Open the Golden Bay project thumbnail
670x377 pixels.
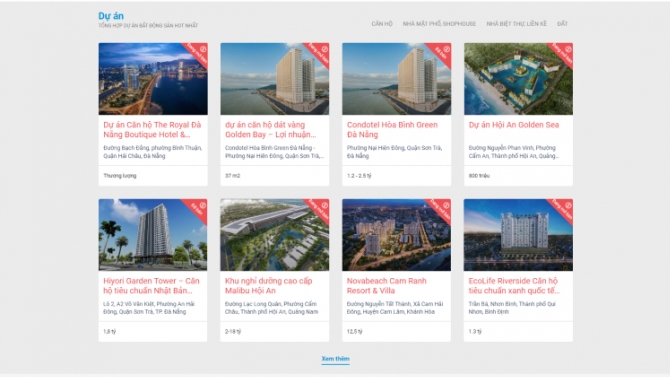tap(275, 79)
